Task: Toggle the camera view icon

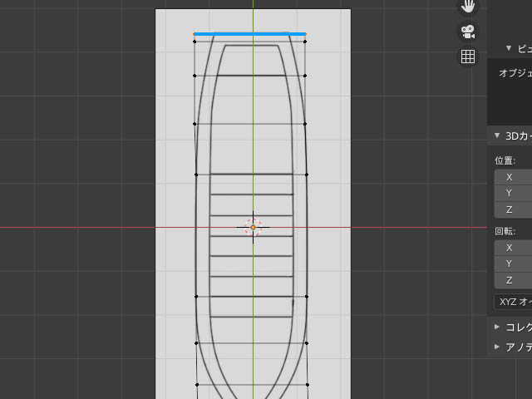Action: click(468, 32)
